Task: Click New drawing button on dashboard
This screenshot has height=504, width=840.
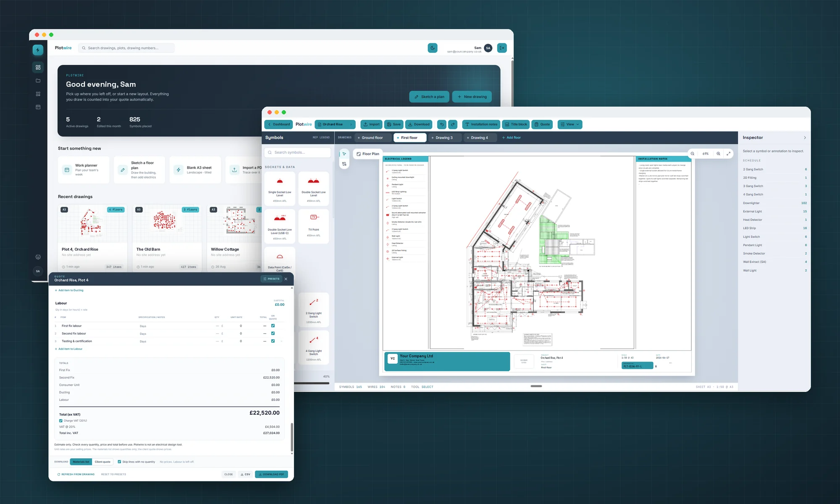Action: 472,97
